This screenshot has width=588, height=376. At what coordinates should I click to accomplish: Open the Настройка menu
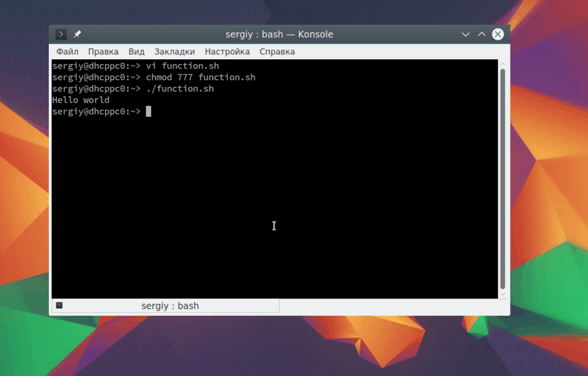point(227,52)
